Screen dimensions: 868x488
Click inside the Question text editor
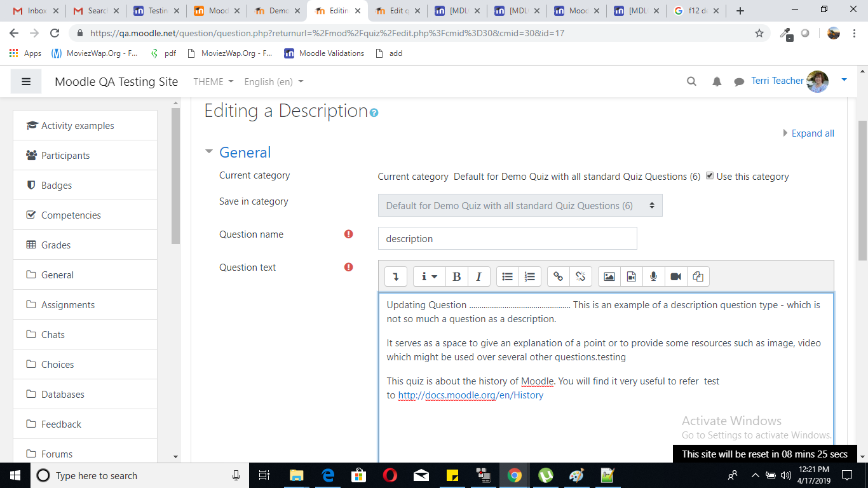pos(606,378)
